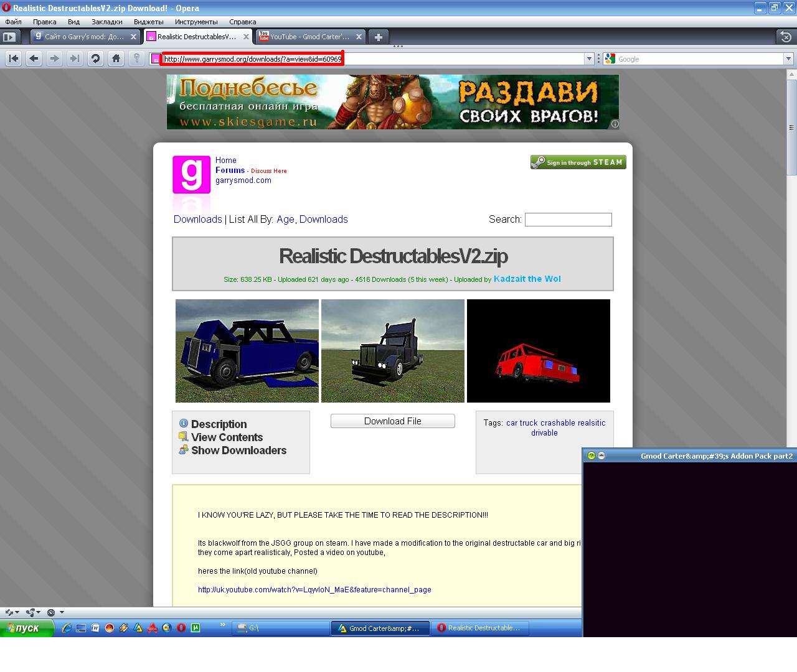The image size is (797, 672).
Task: Click Show Downloaders link
Action: click(x=239, y=450)
